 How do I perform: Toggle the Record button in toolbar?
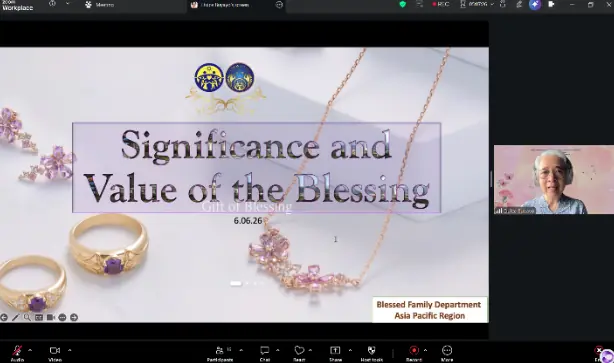click(x=414, y=352)
